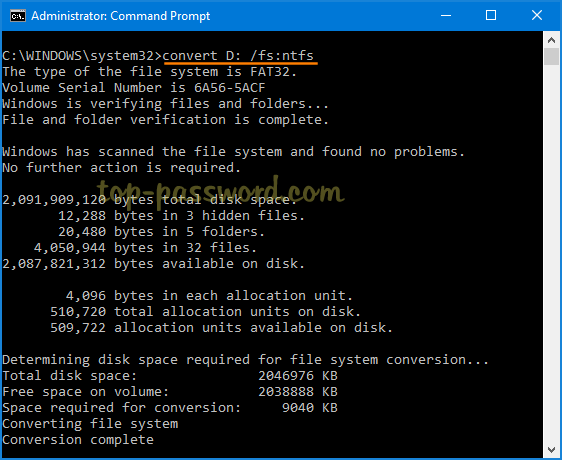Click the 4,096 bytes allocation unit line

tap(209, 296)
